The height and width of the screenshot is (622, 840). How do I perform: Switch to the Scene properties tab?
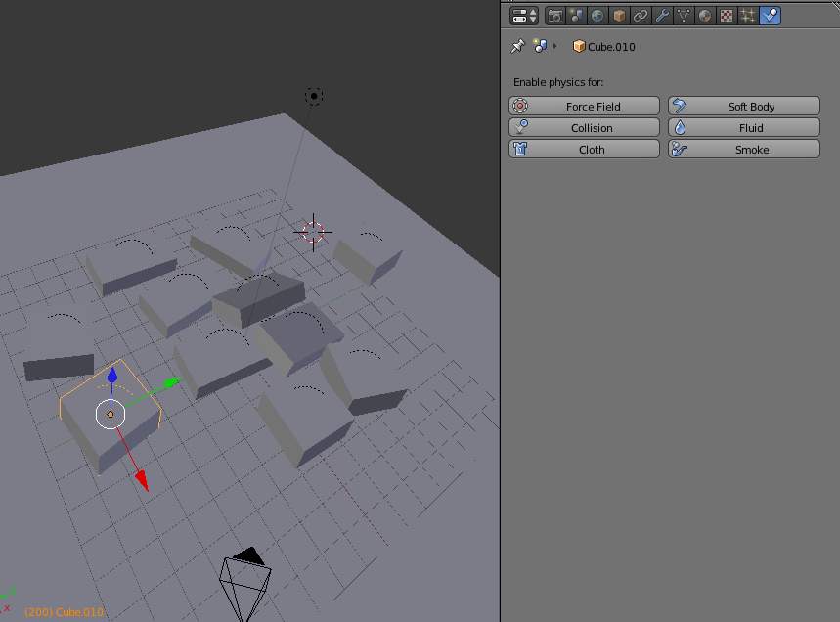click(576, 16)
